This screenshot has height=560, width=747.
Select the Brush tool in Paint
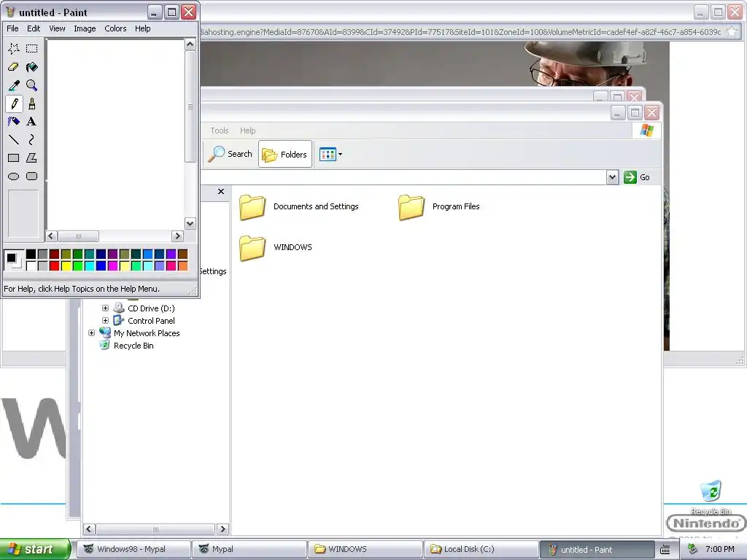(32, 104)
